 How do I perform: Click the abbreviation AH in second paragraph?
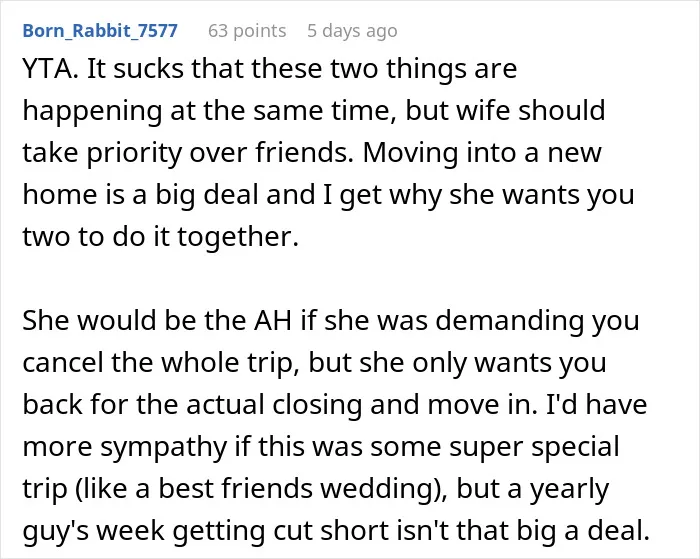click(272, 321)
